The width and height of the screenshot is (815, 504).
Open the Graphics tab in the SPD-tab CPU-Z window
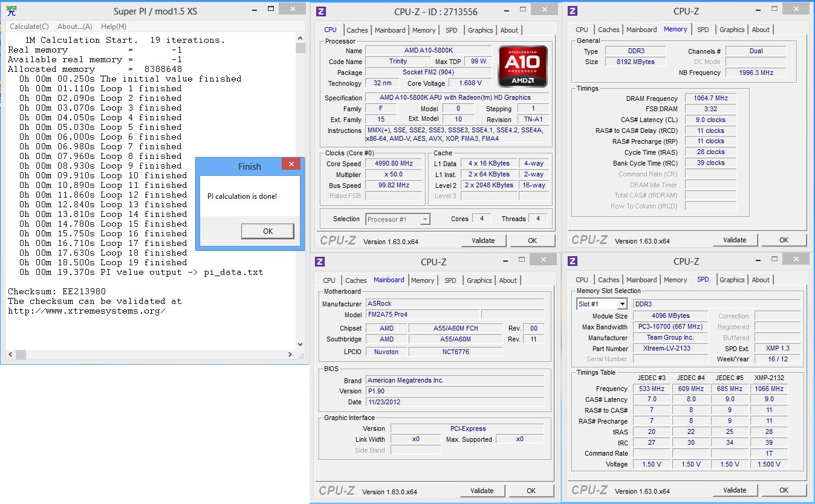pos(732,280)
